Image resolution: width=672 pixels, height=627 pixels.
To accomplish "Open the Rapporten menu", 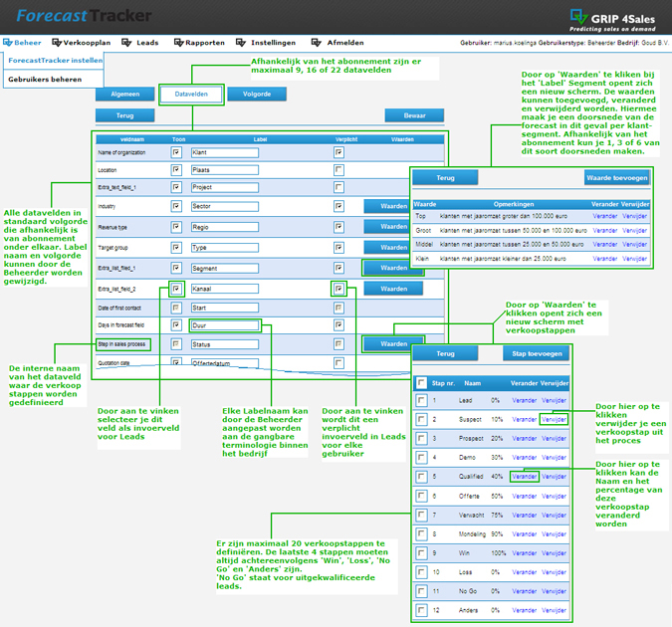I will pyautogui.click(x=205, y=43).
